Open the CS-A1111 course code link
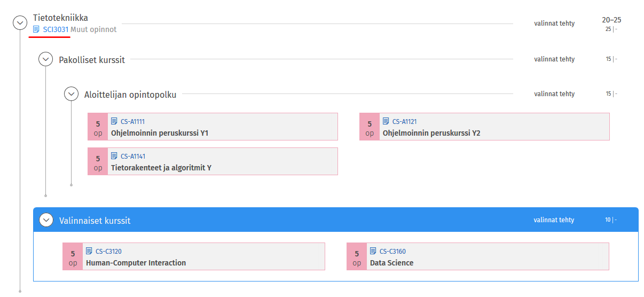Image resolution: width=644 pixels, height=297 pixels. click(x=132, y=122)
